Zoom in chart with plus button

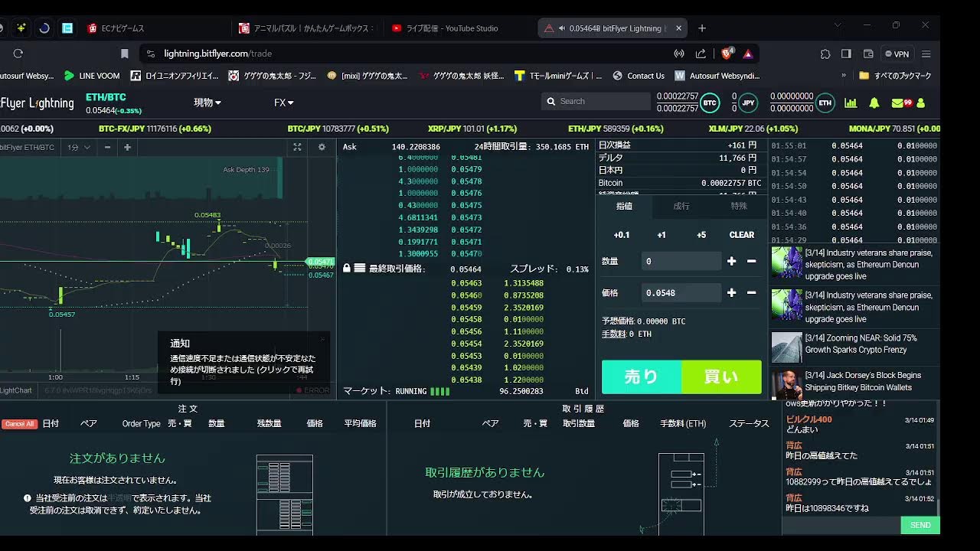click(127, 147)
